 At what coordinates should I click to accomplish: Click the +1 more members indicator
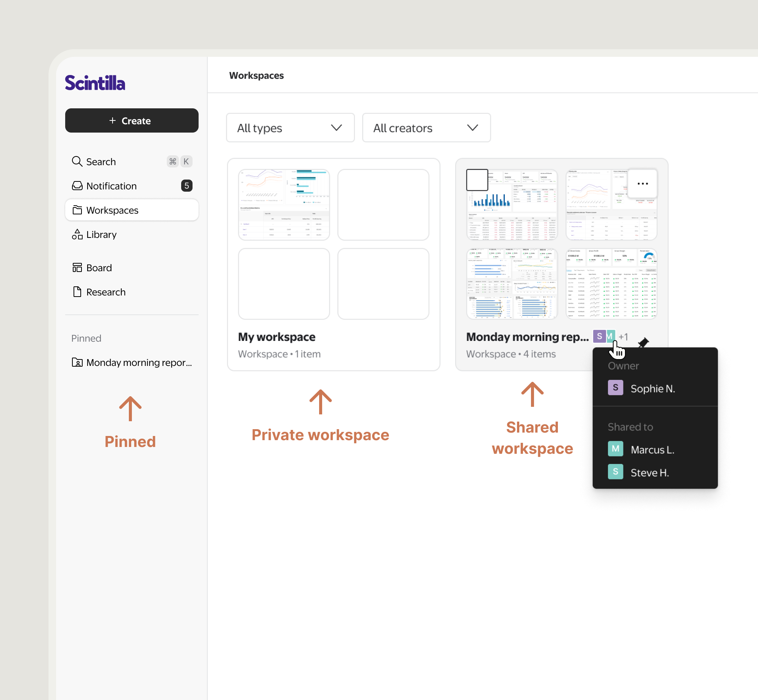tap(623, 337)
